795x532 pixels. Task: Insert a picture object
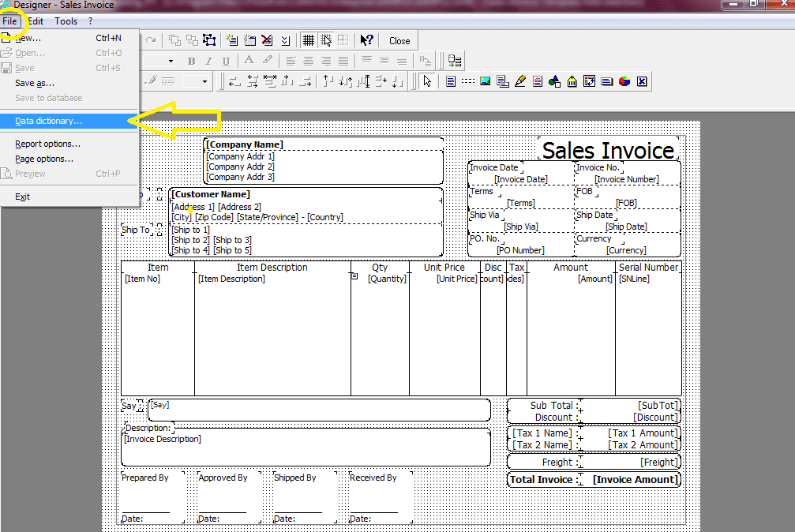click(x=486, y=81)
